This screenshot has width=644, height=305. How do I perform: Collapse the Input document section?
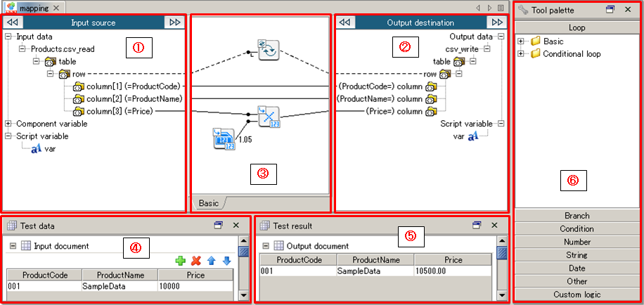[x=13, y=246]
